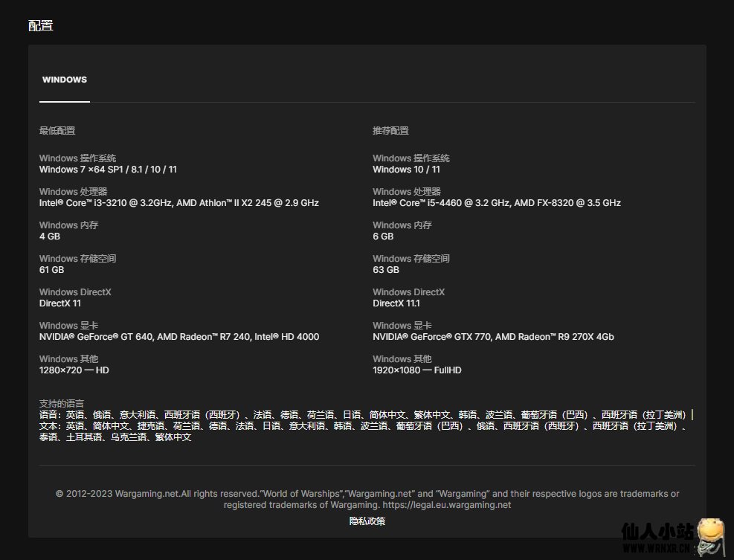Click the 1920×1080 FullHD resolution text
Image resolution: width=734 pixels, height=560 pixels.
point(416,370)
